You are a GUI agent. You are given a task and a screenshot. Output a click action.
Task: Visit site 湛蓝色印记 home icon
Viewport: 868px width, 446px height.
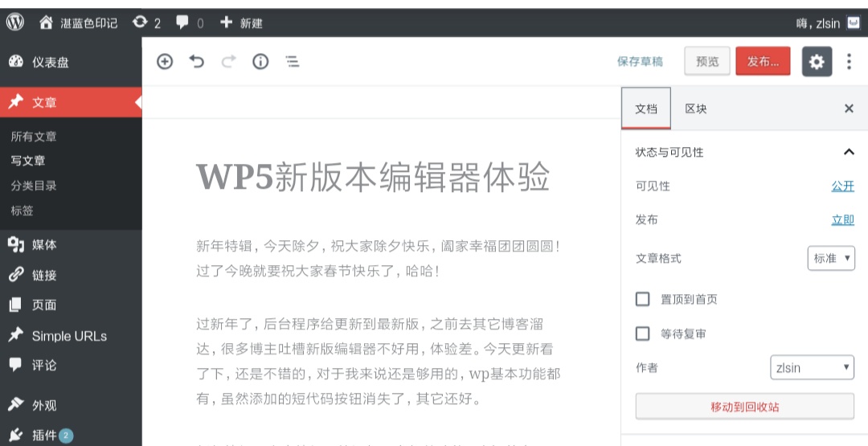pos(47,23)
